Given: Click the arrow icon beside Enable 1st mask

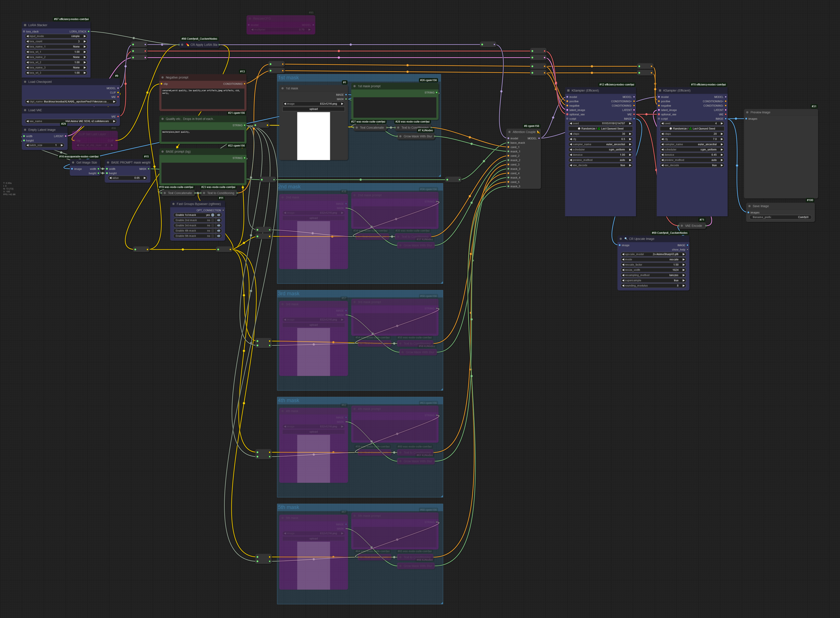Looking at the screenshot, I should pyautogui.click(x=219, y=215).
